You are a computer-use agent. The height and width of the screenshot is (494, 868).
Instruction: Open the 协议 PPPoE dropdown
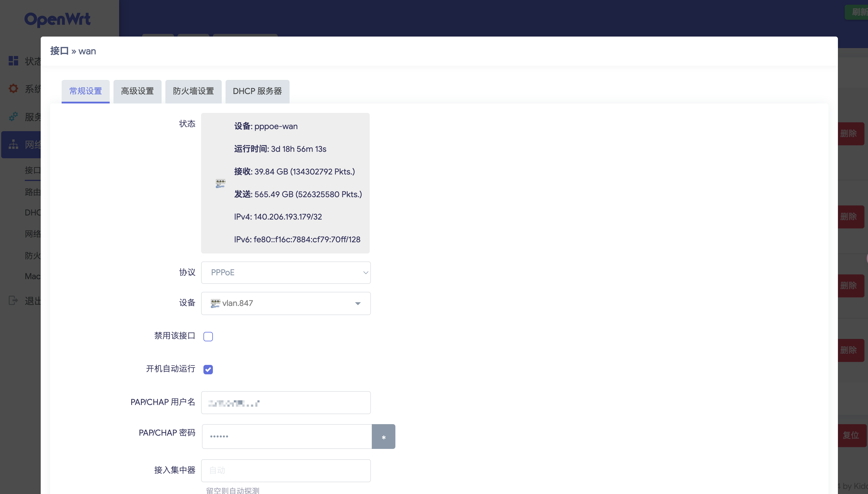click(286, 272)
